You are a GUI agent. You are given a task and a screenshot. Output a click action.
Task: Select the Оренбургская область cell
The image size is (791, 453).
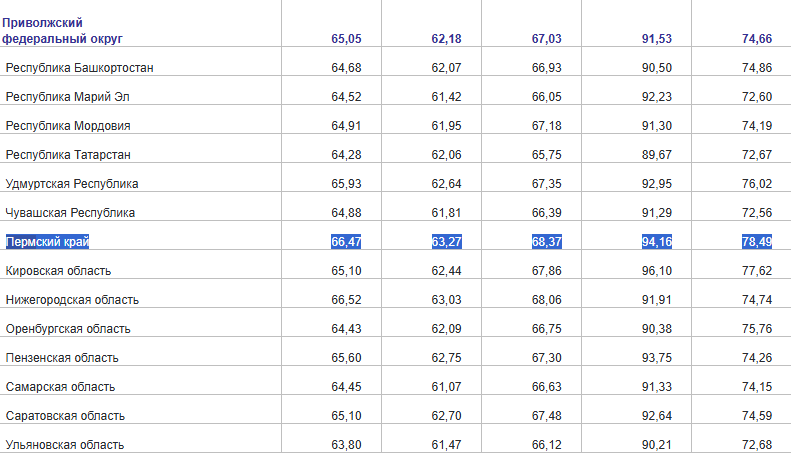[68, 328]
